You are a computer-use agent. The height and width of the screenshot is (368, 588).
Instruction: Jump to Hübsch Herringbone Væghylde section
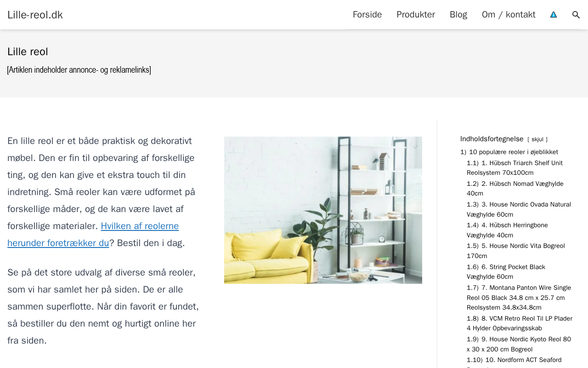[x=507, y=230]
